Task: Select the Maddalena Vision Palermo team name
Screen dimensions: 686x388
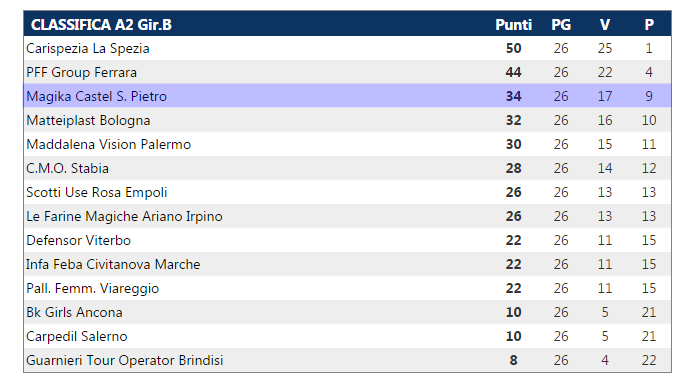Action: (108, 144)
